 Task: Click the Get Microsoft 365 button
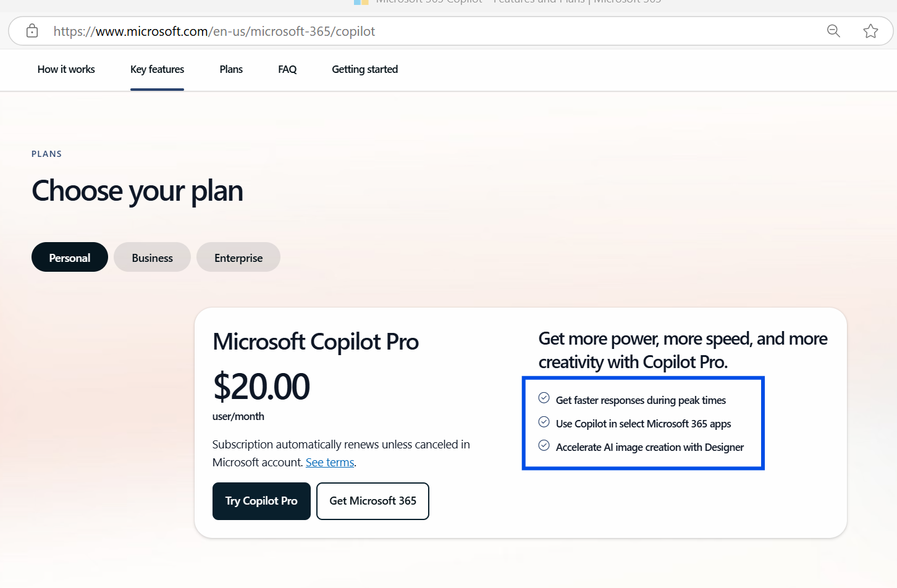pos(373,501)
